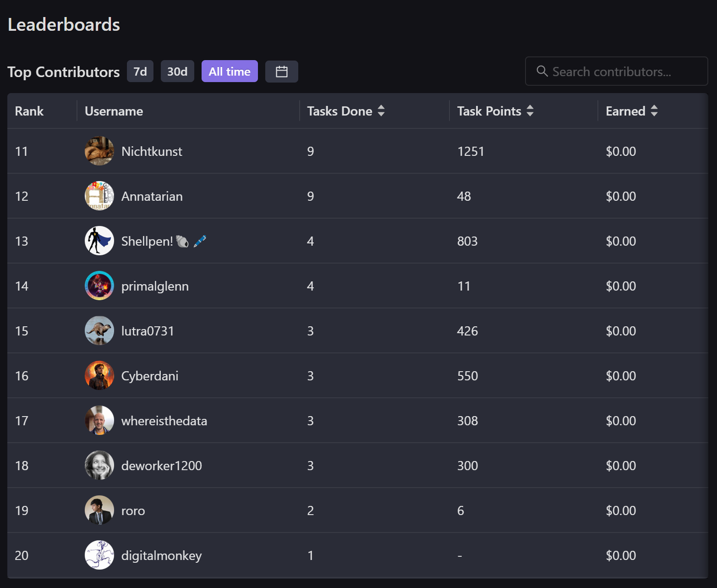Select the 30d time filter

(177, 72)
